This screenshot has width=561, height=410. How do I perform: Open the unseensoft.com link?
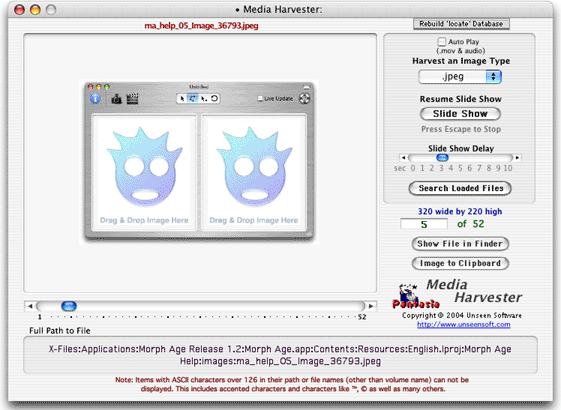464,324
